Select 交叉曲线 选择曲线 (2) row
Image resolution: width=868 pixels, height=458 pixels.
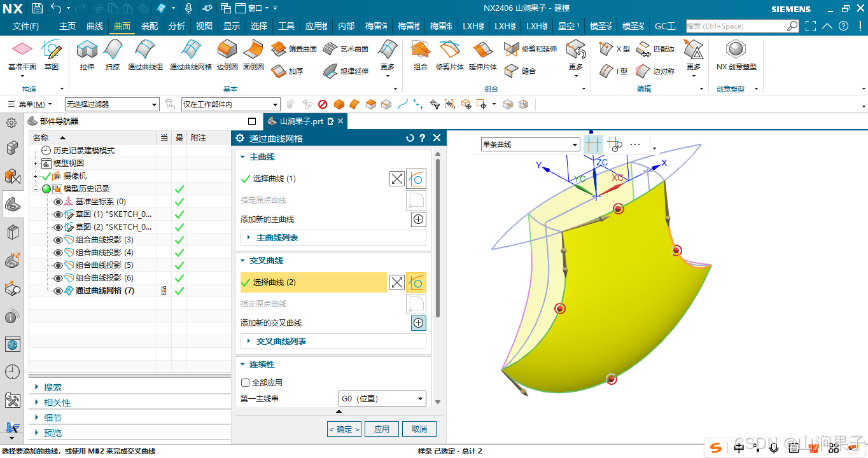(314, 282)
